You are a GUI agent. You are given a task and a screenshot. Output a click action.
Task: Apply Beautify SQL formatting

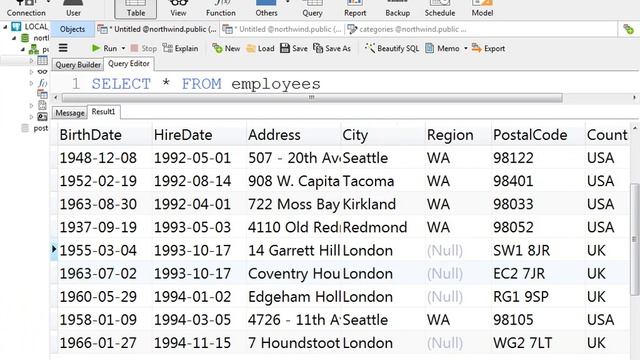coord(392,48)
